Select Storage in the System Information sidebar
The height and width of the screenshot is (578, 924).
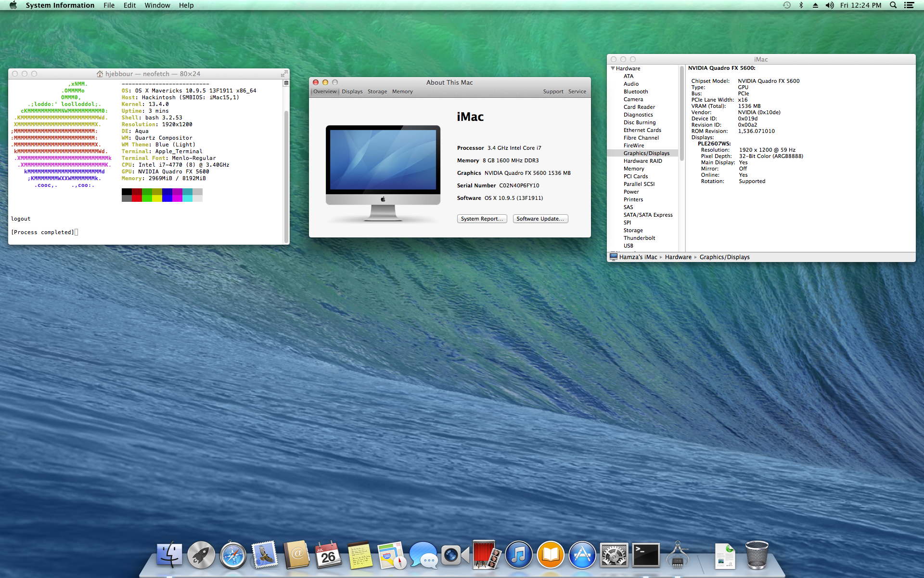[x=633, y=230]
